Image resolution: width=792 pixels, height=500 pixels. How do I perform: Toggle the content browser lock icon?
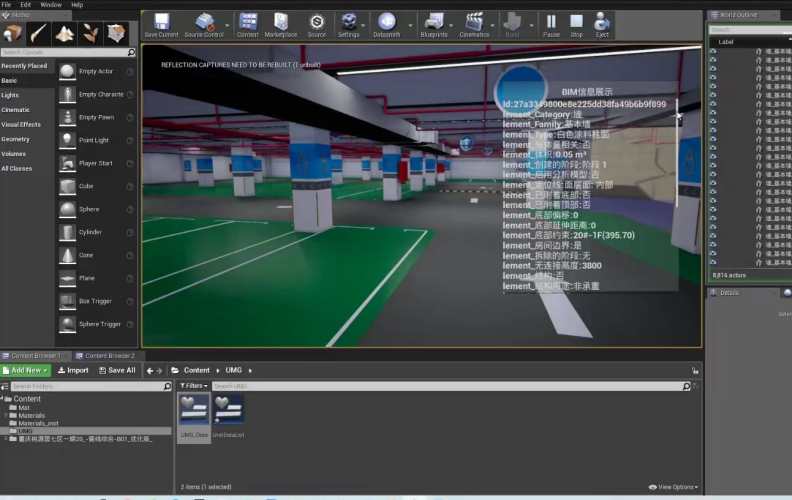click(695, 371)
